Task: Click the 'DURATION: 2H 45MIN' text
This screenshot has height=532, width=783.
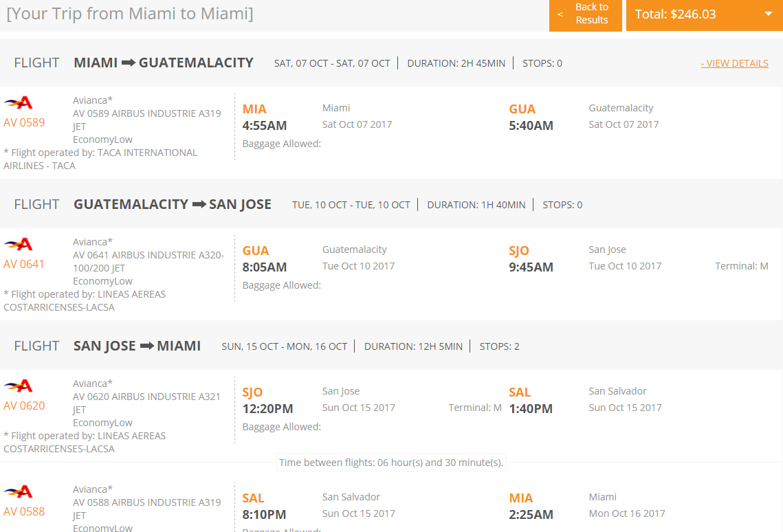Action: point(456,63)
